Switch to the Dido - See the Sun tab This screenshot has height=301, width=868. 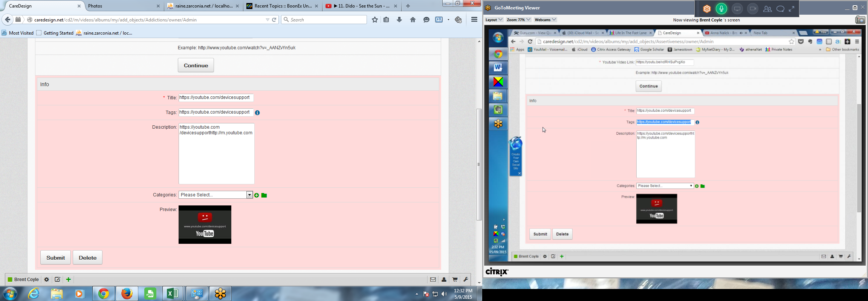[x=361, y=6]
